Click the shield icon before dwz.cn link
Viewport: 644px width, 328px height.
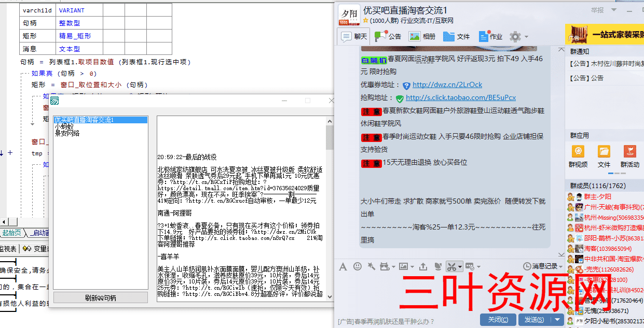point(406,85)
